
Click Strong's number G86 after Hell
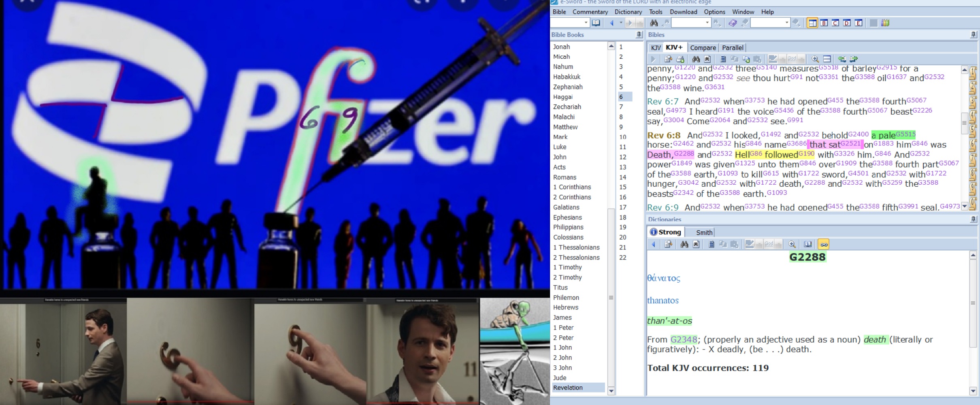(x=756, y=153)
